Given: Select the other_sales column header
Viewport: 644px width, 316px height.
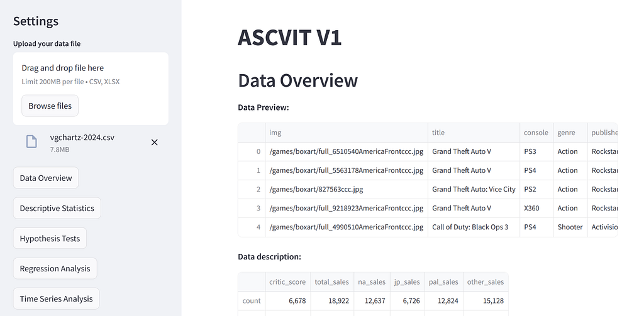Looking at the screenshot, I should [x=486, y=282].
